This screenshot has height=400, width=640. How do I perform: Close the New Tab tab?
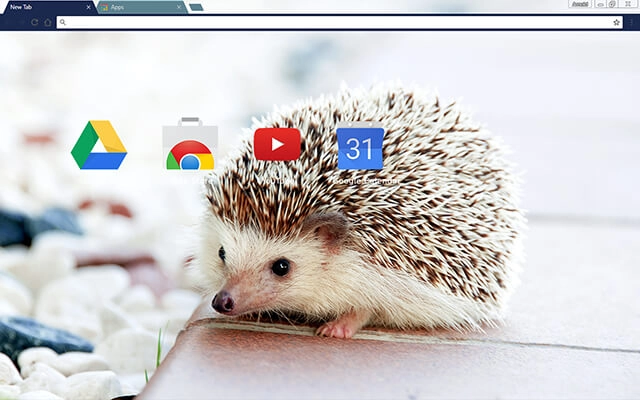point(88,7)
